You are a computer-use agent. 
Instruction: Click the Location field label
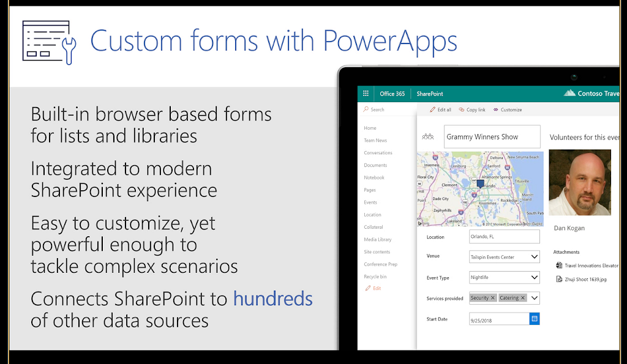point(435,237)
